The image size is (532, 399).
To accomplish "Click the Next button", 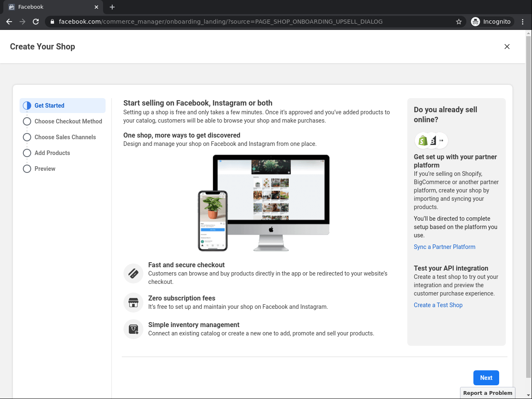I will pos(486,378).
